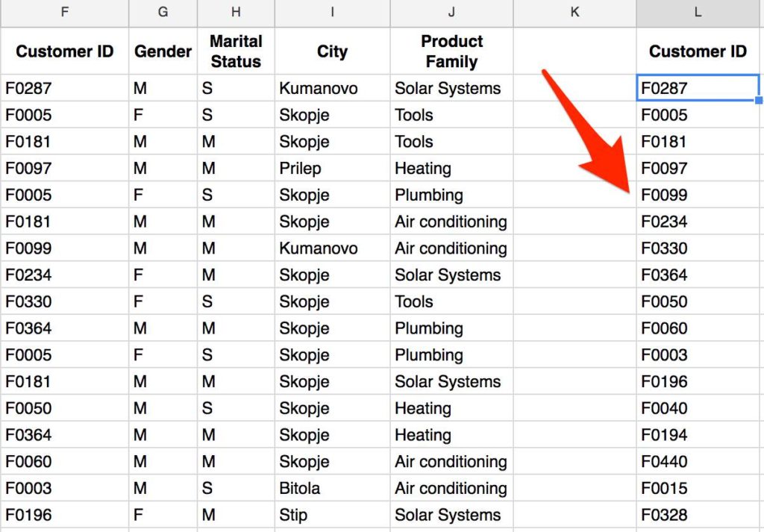Select column header H

pos(236,12)
